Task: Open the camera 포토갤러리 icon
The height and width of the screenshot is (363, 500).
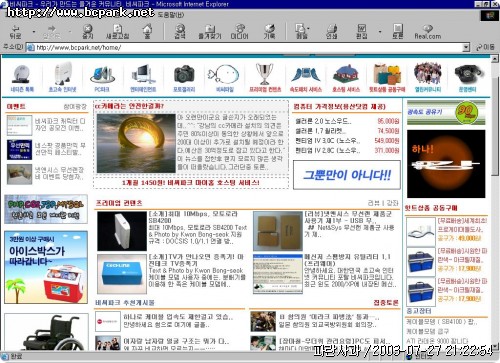Action: click(184, 78)
